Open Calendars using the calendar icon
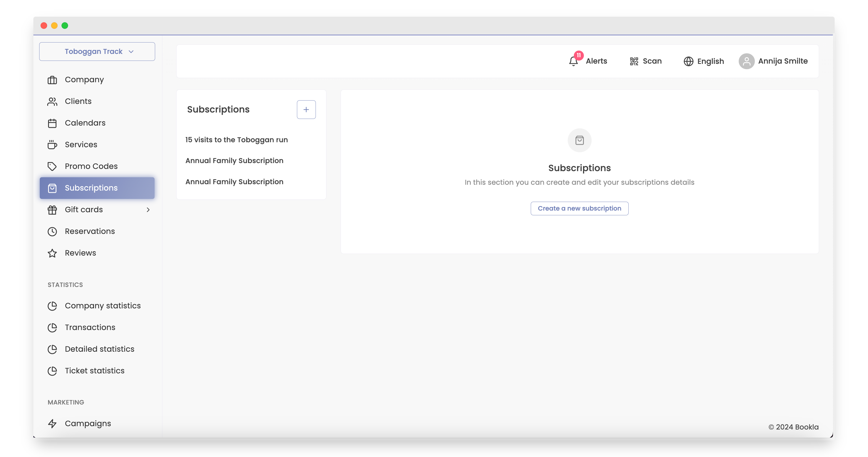 [52, 123]
